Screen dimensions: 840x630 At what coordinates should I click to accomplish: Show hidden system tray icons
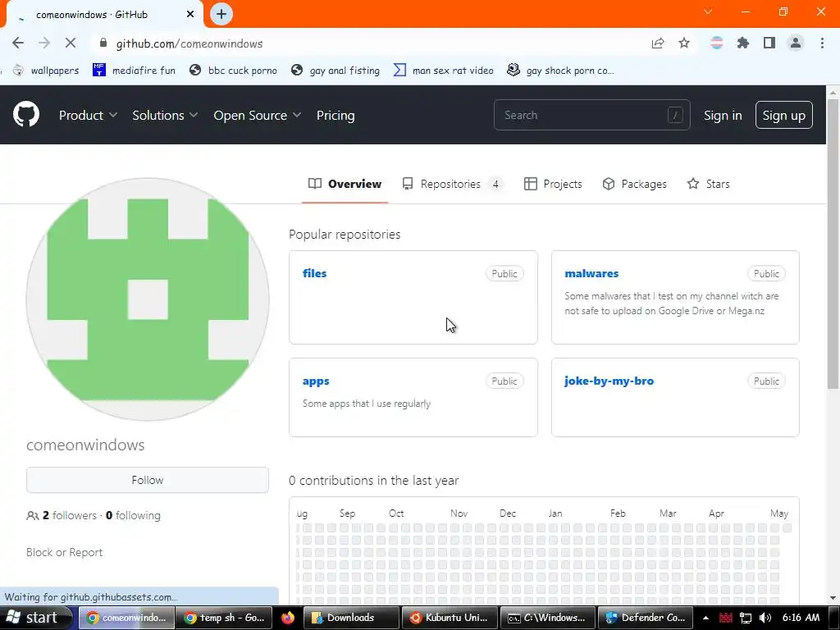(x=705, y=618)
